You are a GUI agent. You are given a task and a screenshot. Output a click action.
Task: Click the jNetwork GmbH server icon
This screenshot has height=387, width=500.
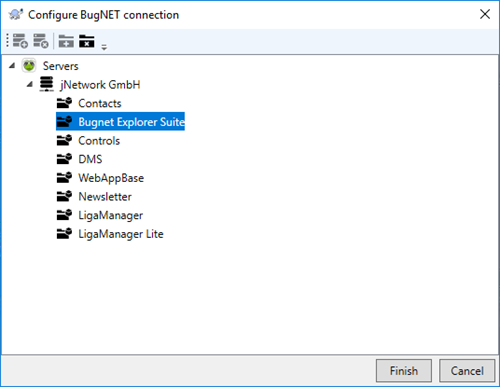click(x=47, y=84)
